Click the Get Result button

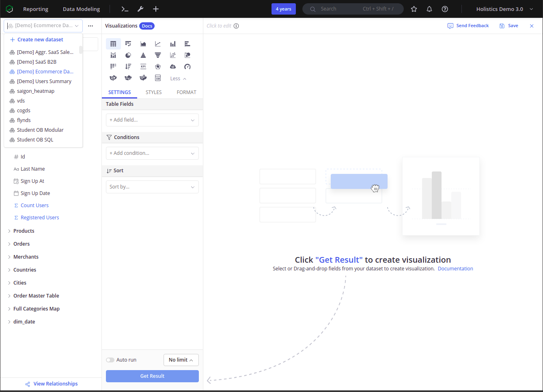click(152, 376)
